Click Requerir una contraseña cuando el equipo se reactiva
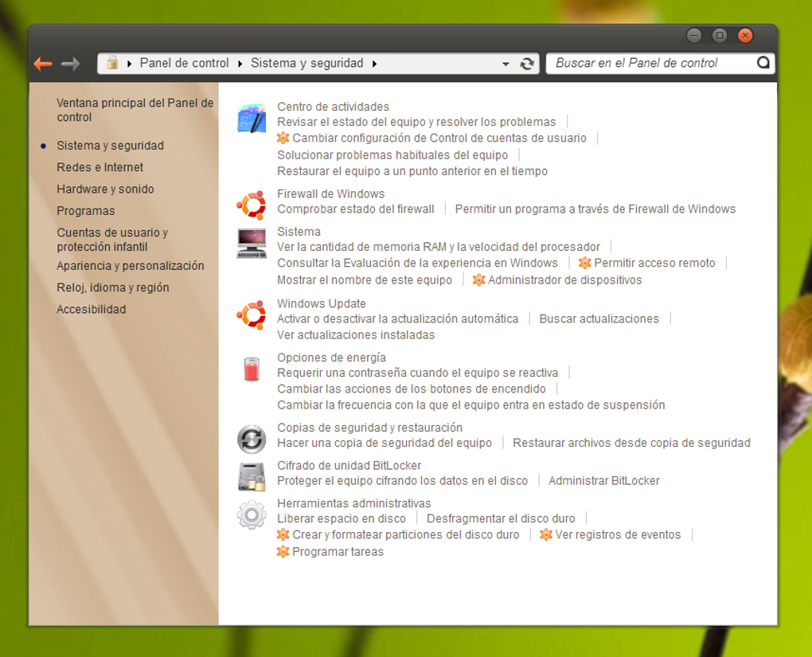812x657 pixels. click(417, 373)
